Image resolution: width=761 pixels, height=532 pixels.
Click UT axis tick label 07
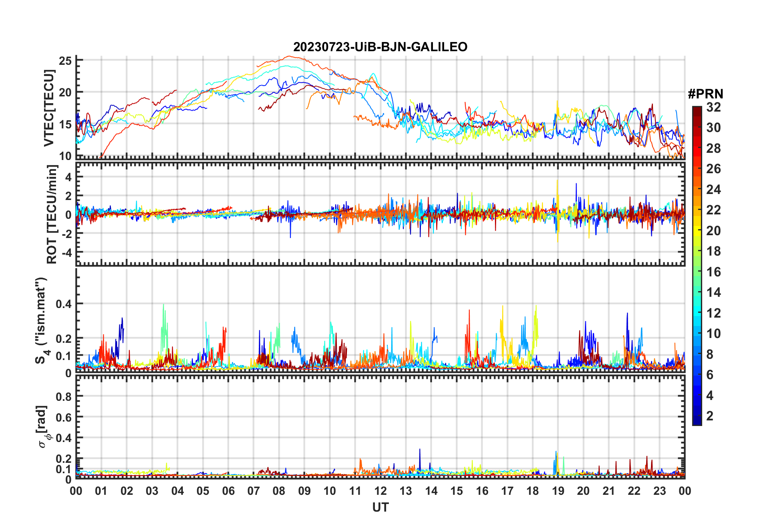pos(254,491)
